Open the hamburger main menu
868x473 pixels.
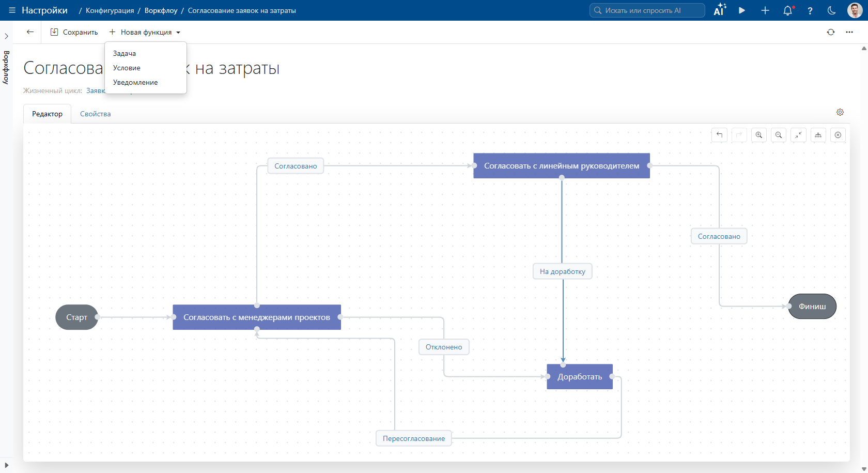(x=12, y=10)
